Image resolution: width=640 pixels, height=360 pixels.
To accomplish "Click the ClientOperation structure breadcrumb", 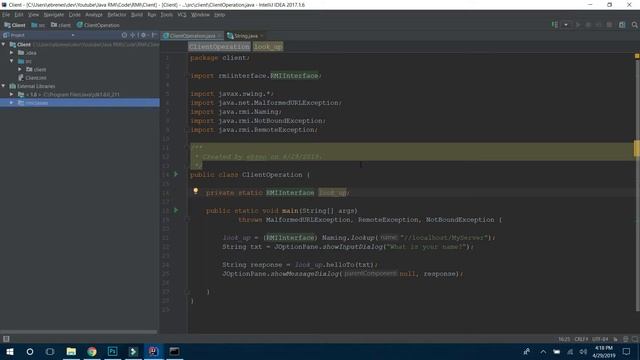I will tap(219, 47).
